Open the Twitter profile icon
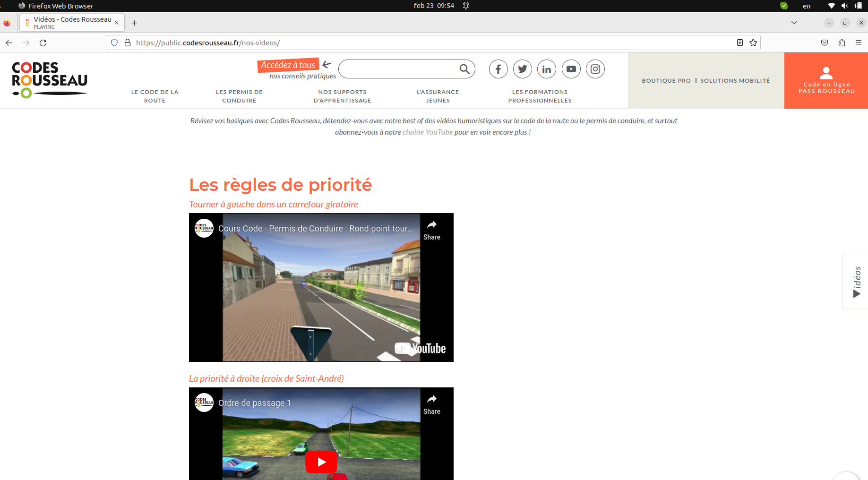The height and width of the screenshot is (480, 868). (x=522, y=69)
